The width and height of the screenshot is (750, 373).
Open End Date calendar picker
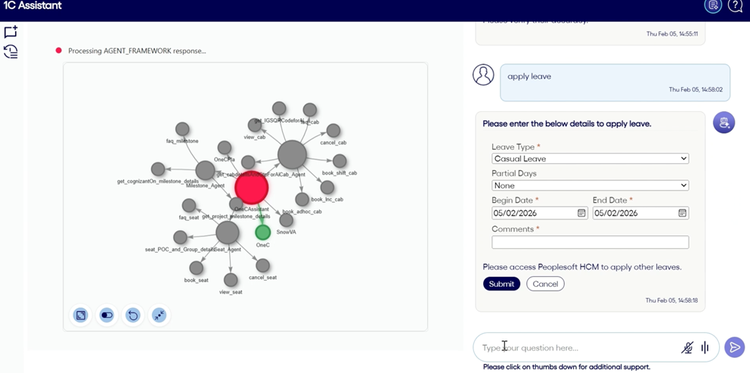682,213
